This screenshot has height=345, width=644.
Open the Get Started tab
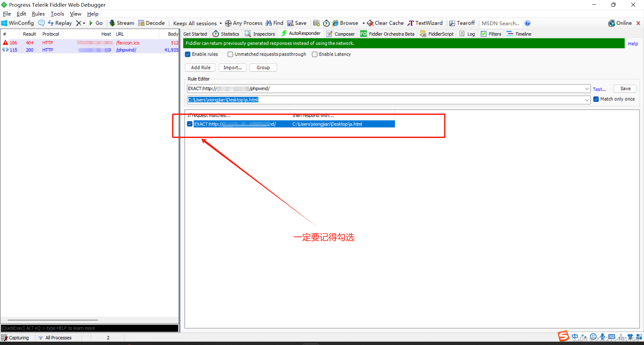(195, 34)
